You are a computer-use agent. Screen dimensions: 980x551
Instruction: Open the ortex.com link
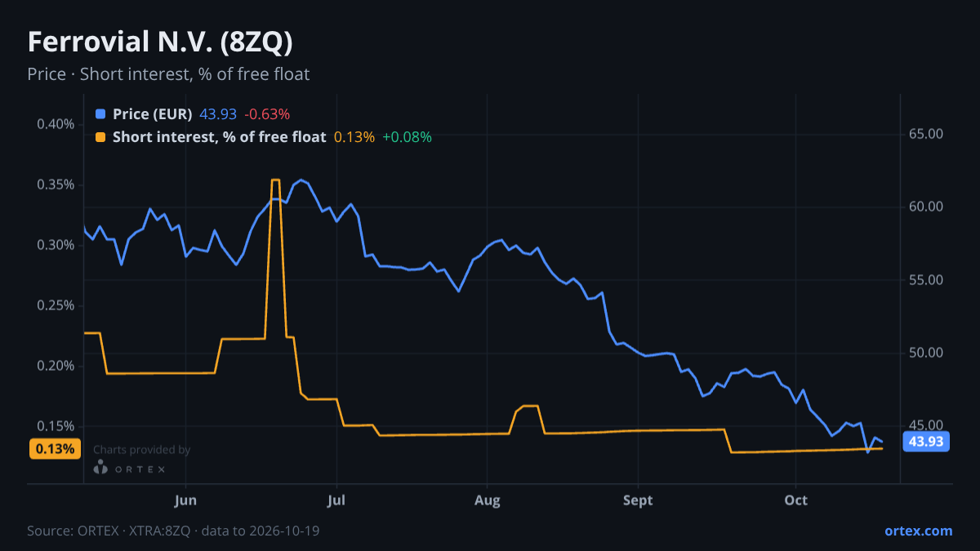click(x=918, y=531)
